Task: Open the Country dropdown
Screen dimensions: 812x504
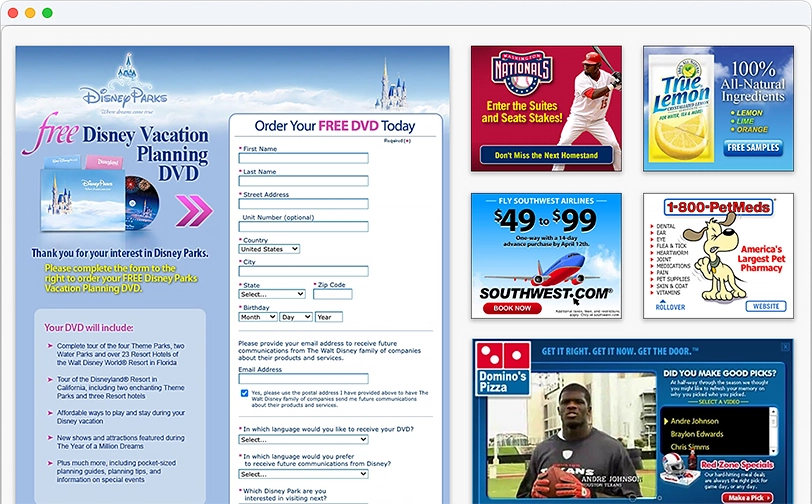Action: [269, 249]
